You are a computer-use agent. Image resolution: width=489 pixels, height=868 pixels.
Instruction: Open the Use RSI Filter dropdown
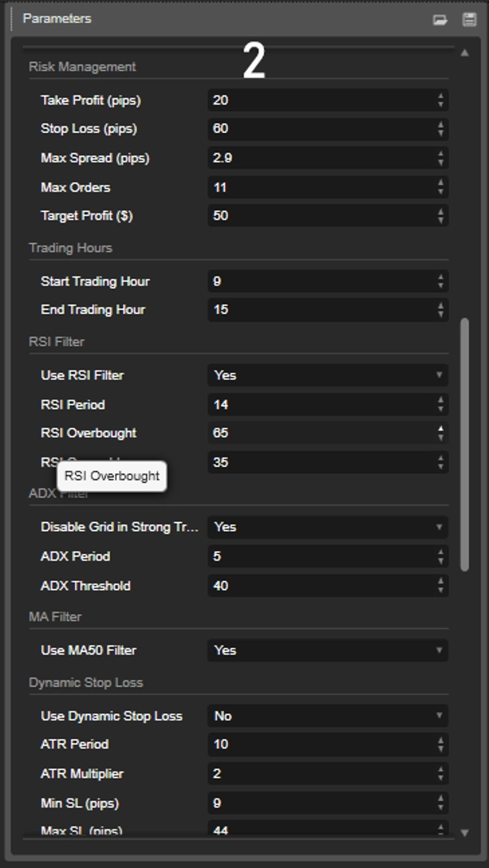click(327, 375)
